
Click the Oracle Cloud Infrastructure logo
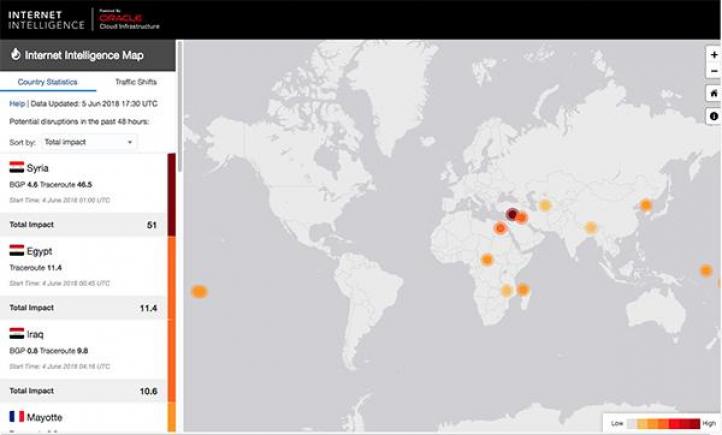coord(130,19)
